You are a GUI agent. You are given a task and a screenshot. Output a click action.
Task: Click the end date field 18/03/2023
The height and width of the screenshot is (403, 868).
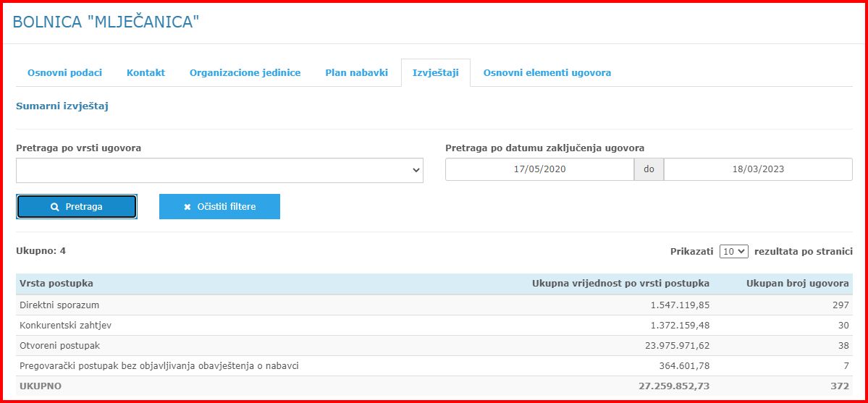(x=758, y=169)
